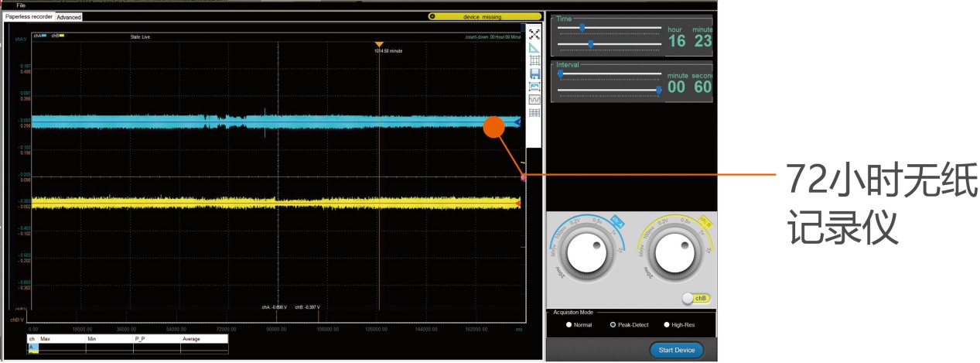This screenshot has width=980, height=363.
Task: Click the chA legend color swatch
Action: (46, 36)
